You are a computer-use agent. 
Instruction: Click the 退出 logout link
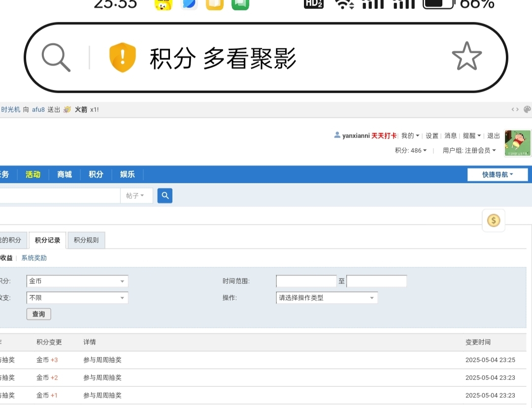coord(493,136)
